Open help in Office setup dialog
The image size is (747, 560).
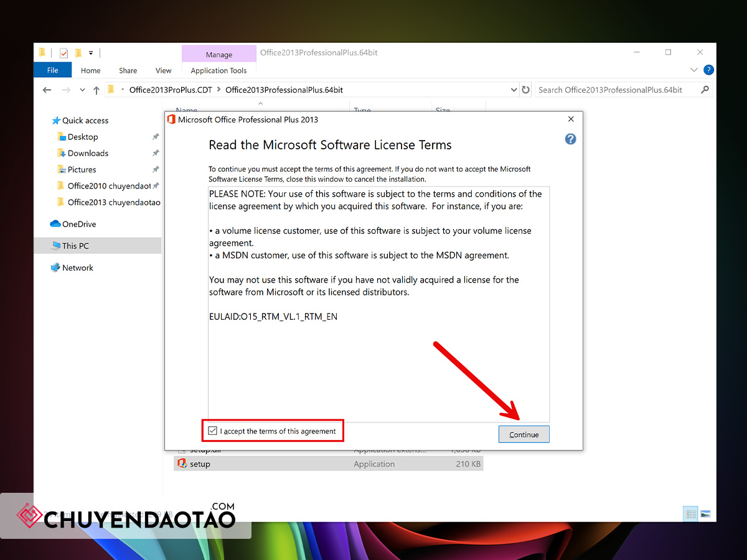click(570, 139)
